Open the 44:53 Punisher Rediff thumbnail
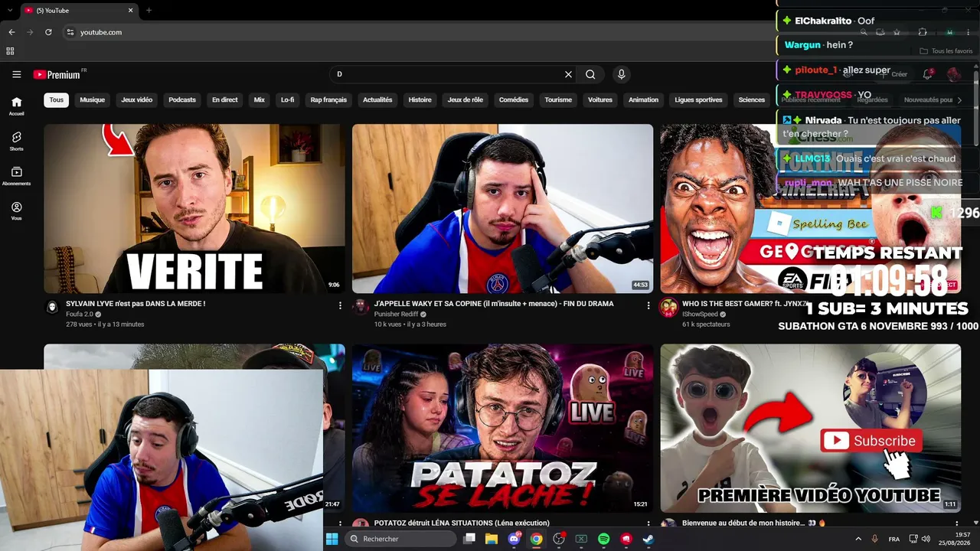Viewport: 980px width, 551px height. [x=502, y=209]
